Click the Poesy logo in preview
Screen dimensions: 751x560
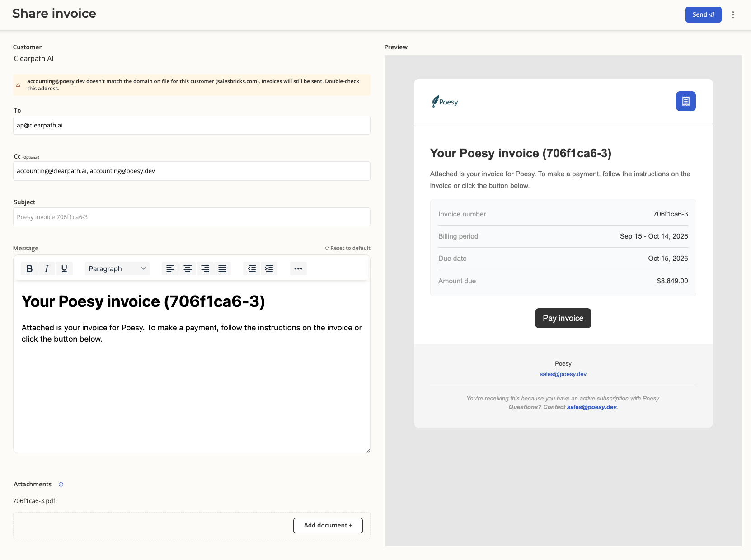[445, 102]
